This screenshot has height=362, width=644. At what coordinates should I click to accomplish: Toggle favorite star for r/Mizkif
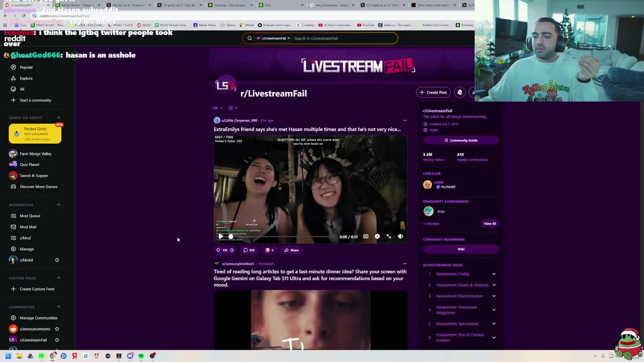click(x=57, y=260)
